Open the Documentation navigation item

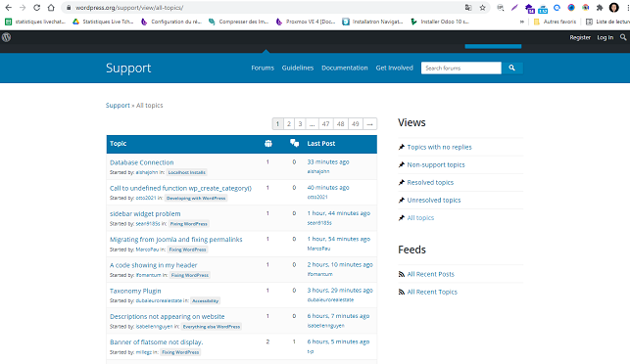344,68
